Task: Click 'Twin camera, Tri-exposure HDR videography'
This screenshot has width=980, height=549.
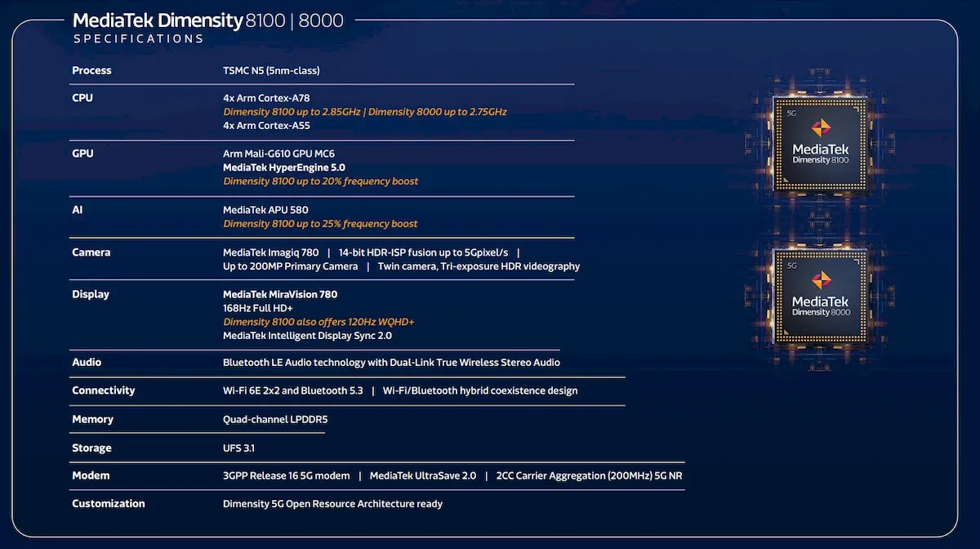Action: (x=479, y=266)
